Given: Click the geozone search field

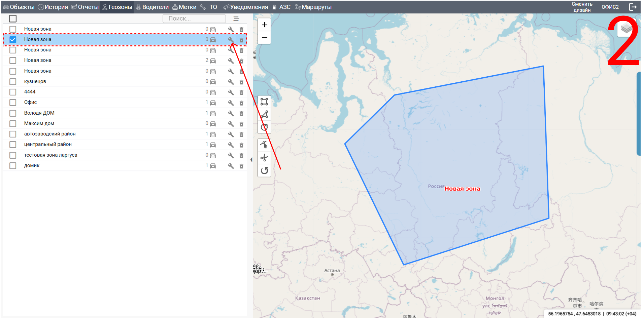Looking at the screenshot, I should [194, 19].
